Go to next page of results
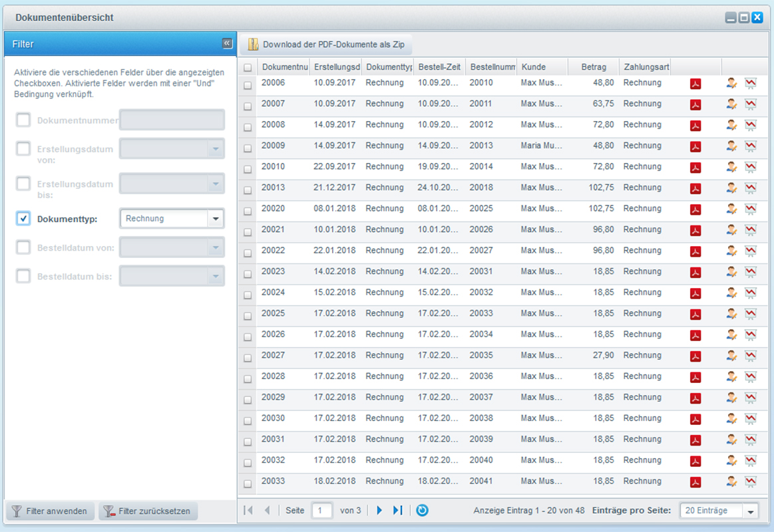Viewport: 774px width, 532px height. click(379, 510)
